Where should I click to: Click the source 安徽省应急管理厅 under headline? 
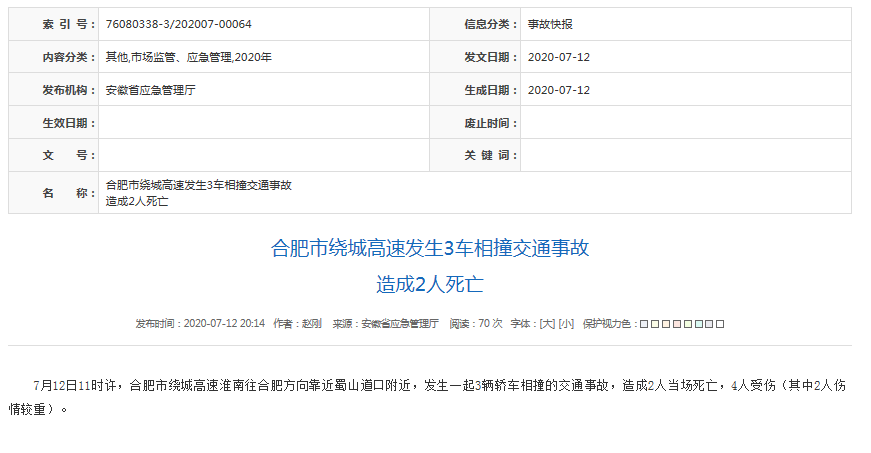tap(400, 324)
